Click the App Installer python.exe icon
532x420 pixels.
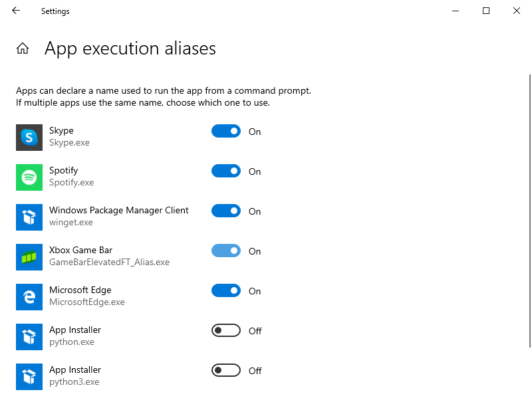[29, 337]
